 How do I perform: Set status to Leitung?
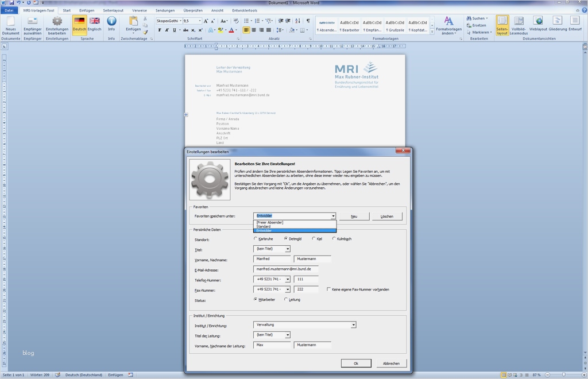[286, 299]
